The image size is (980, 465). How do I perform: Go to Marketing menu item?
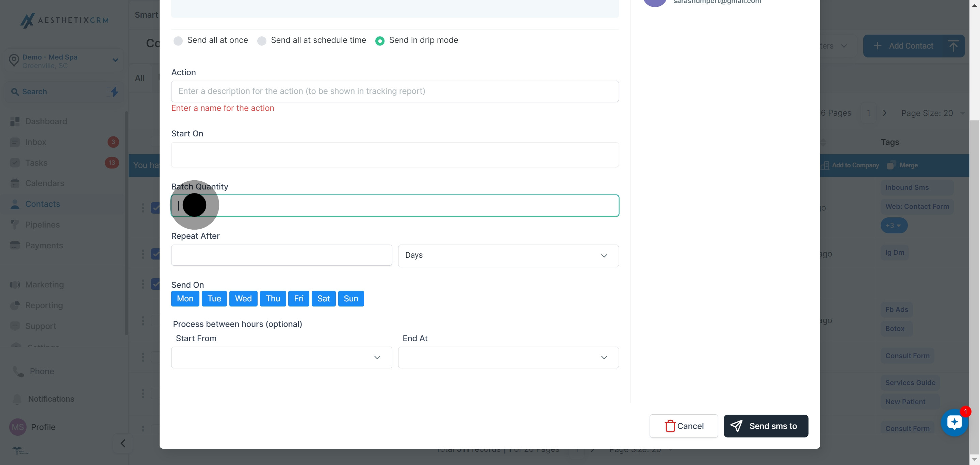44,284
